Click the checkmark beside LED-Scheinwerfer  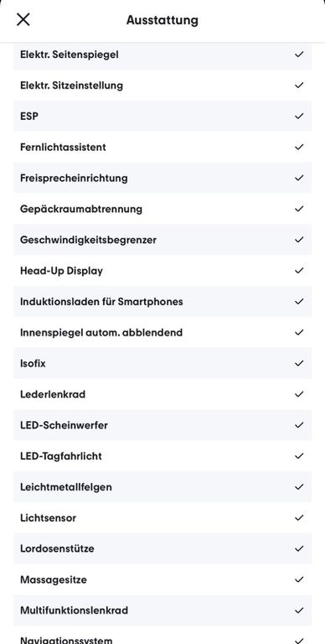pos(299,424)
